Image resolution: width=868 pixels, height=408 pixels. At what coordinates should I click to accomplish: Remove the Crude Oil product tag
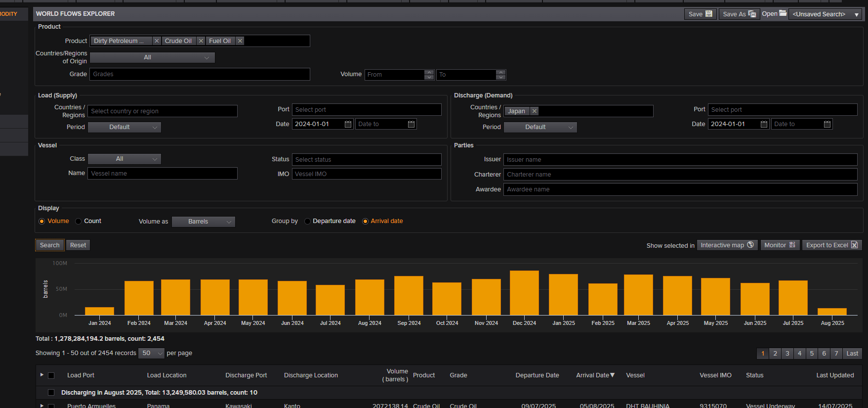[201, 41]
